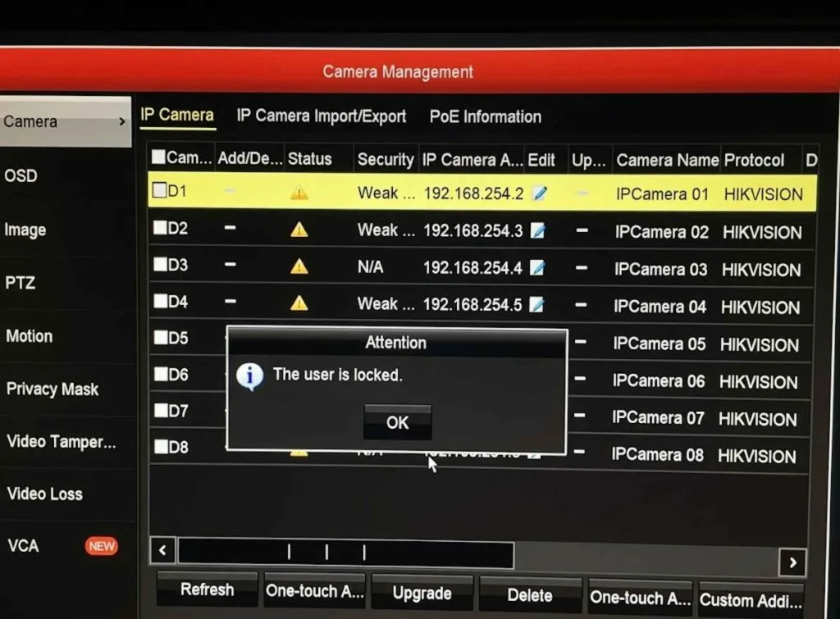840x619 pixels.
Task: Open the IP Camera tab
Action: (x=177, y=115)
